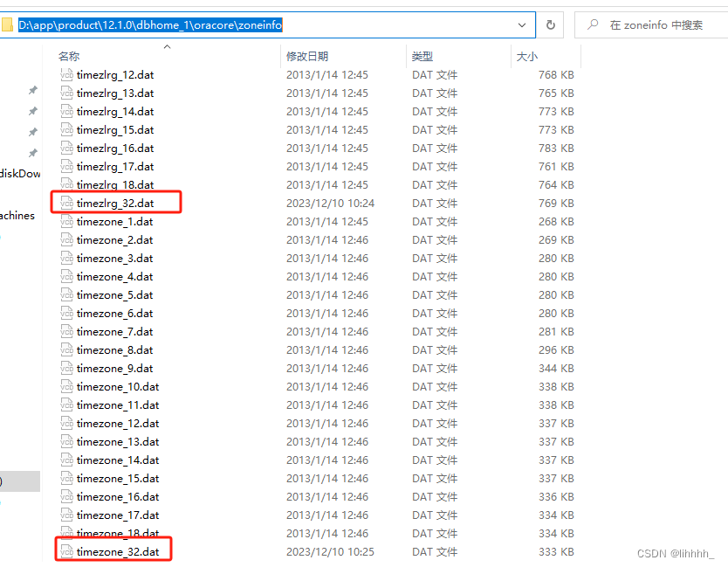728x567 pixels.
Task: Click the file icon of timezone_10.dat
Action: 67,387
